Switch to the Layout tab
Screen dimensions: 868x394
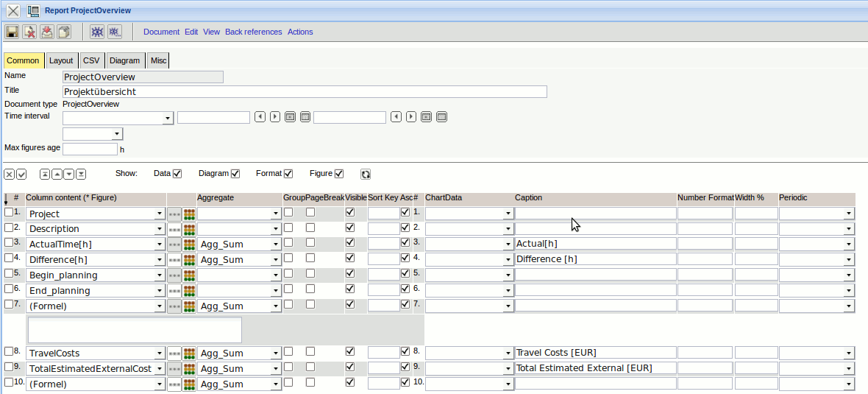pos(61,60)
